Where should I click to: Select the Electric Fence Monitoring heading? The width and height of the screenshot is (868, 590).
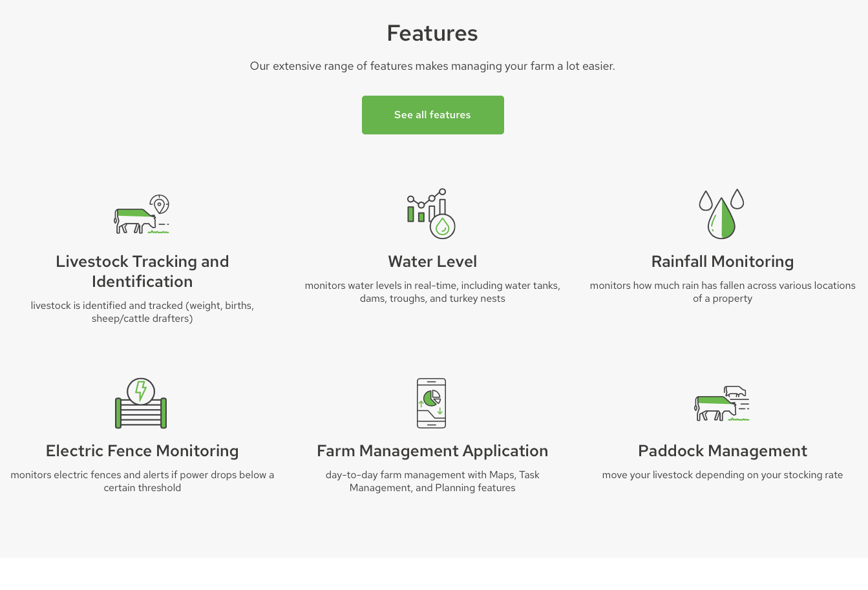click(142, 451)
